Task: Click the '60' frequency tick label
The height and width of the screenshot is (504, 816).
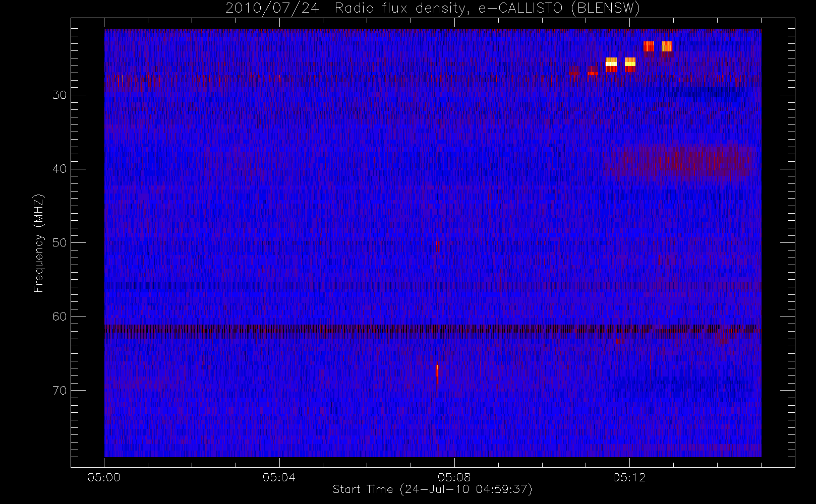Action: point(60,317)
